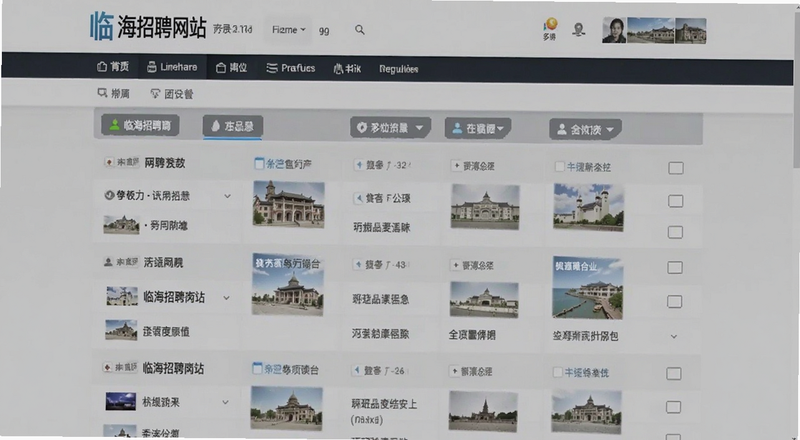800x440 pixels.
Task: Click the box icon of third navigation item
Action: tap(221, 68)
